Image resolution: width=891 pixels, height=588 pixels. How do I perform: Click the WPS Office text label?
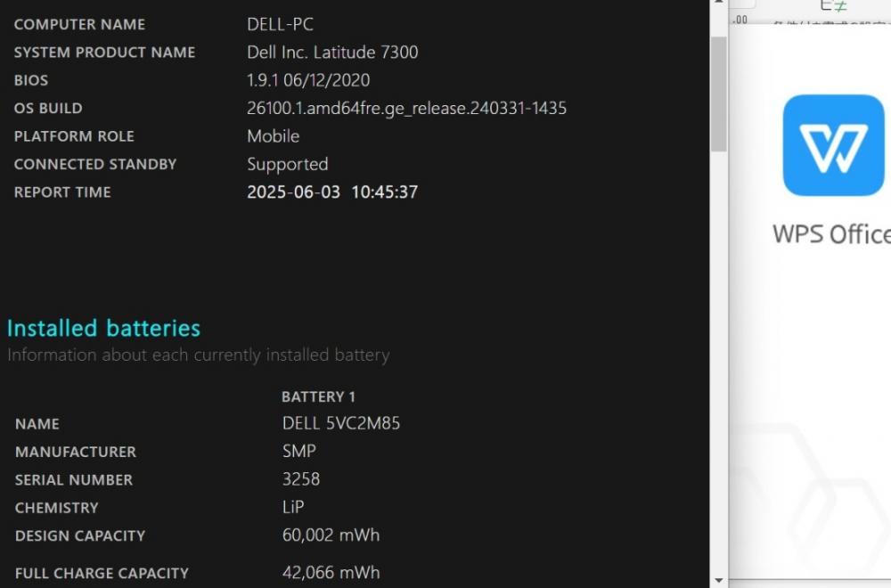point(831,234)
